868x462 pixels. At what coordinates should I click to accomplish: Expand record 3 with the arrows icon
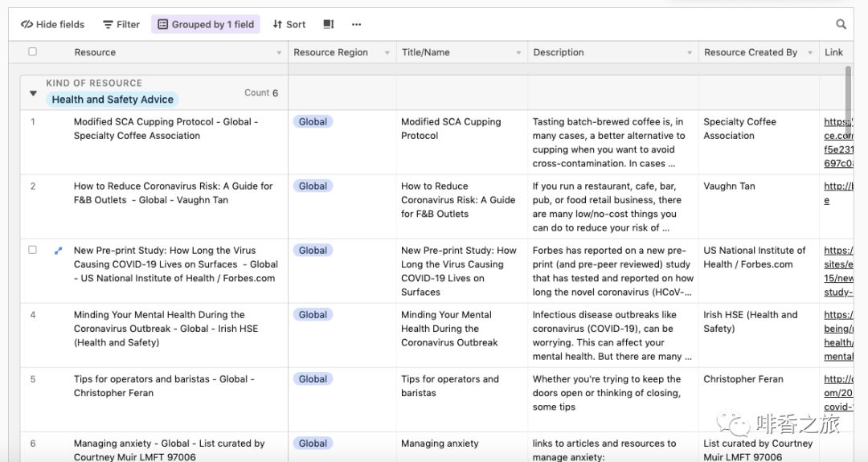tap(58, 251)
